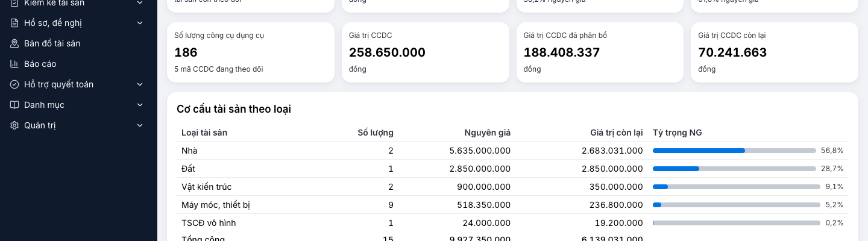Click the Máy móc nguyên giá 518.350.000

(x=484, y=205)
